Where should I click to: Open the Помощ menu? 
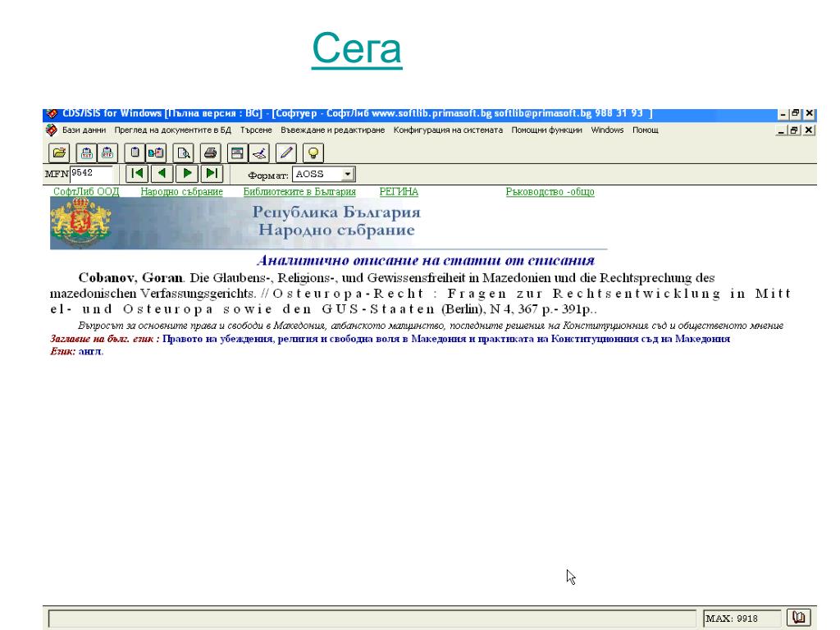click(x=645, y=130)
